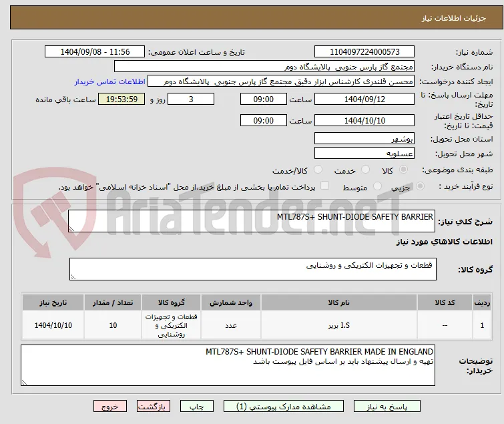This screenshot has width=504, height=424.
Task: Open buyer contact info link
Action: coord(110,81)
